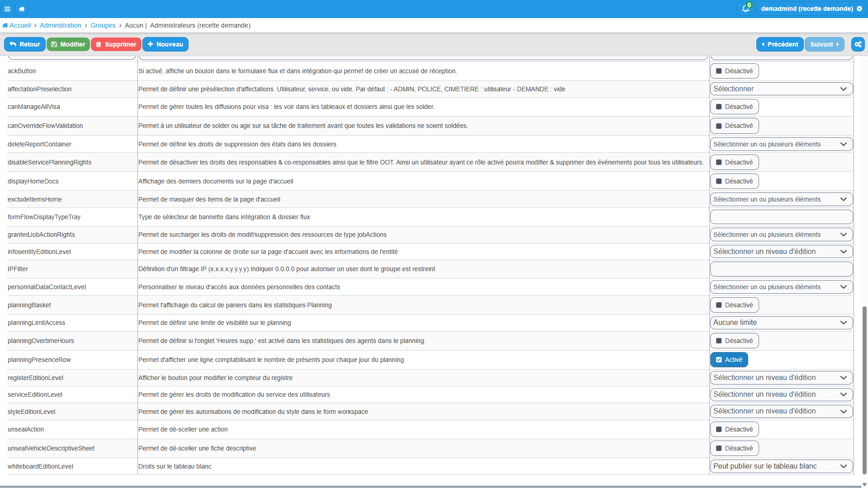Disable planningPresenceRow Activé switch
The image size is (868, 488).
click(729, 360)
